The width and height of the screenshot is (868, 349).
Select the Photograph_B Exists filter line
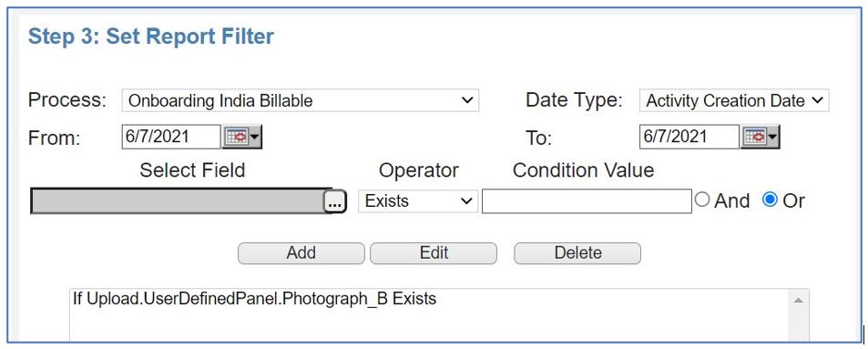pyautogui.click(x=255, y=299)
